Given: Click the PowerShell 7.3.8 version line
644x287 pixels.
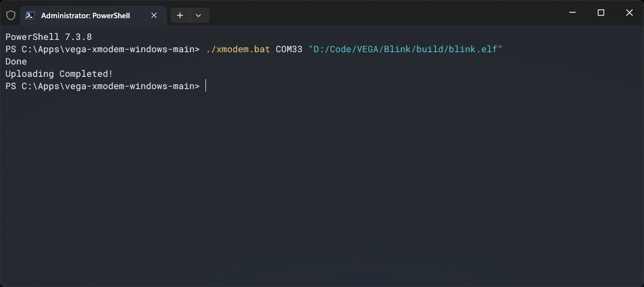Looking at the screenshot, I should [x=48, y=37].
